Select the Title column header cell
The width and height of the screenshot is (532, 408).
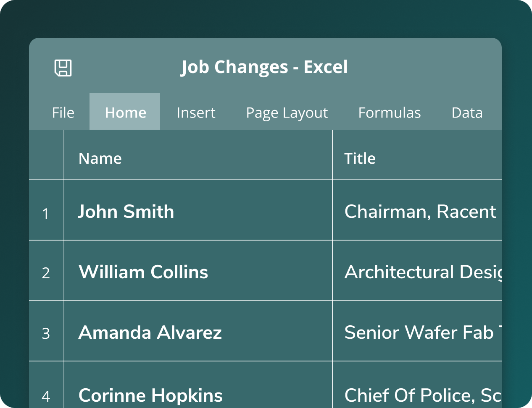416,158
